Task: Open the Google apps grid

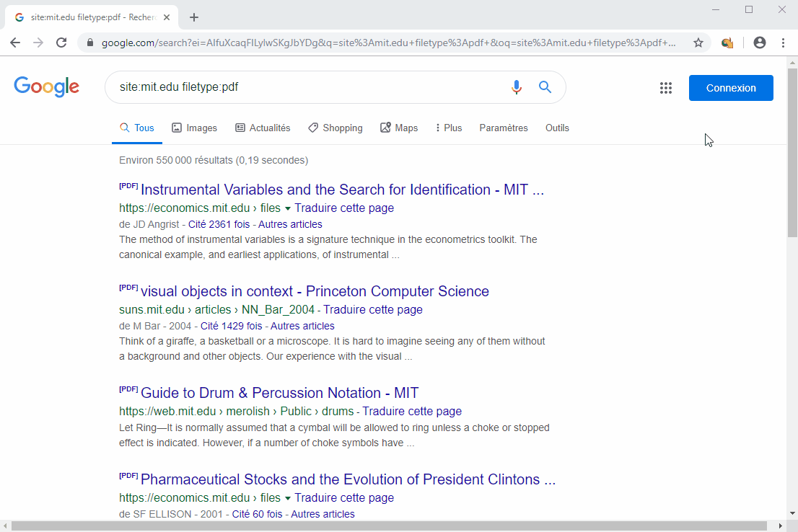Action: 666,88
